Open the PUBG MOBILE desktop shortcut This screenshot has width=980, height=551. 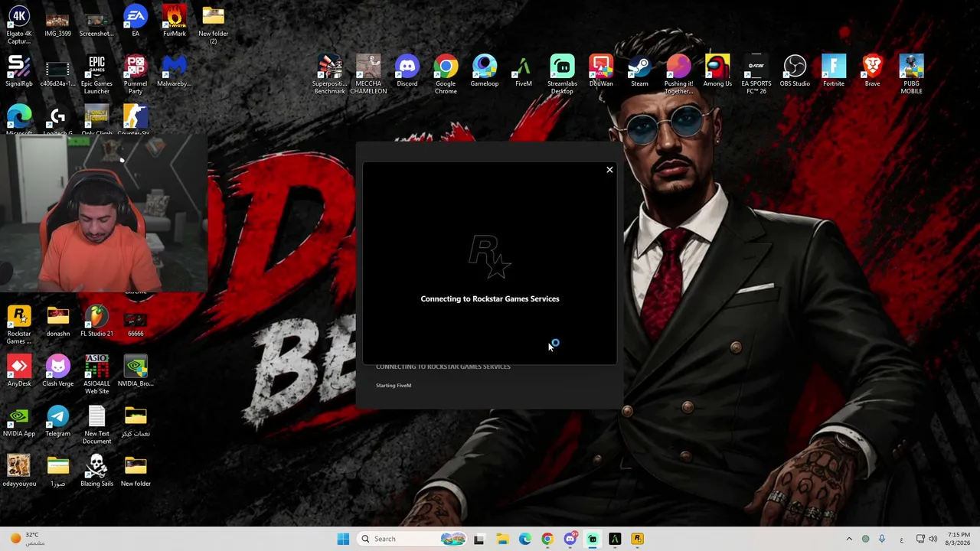(911, 75)
